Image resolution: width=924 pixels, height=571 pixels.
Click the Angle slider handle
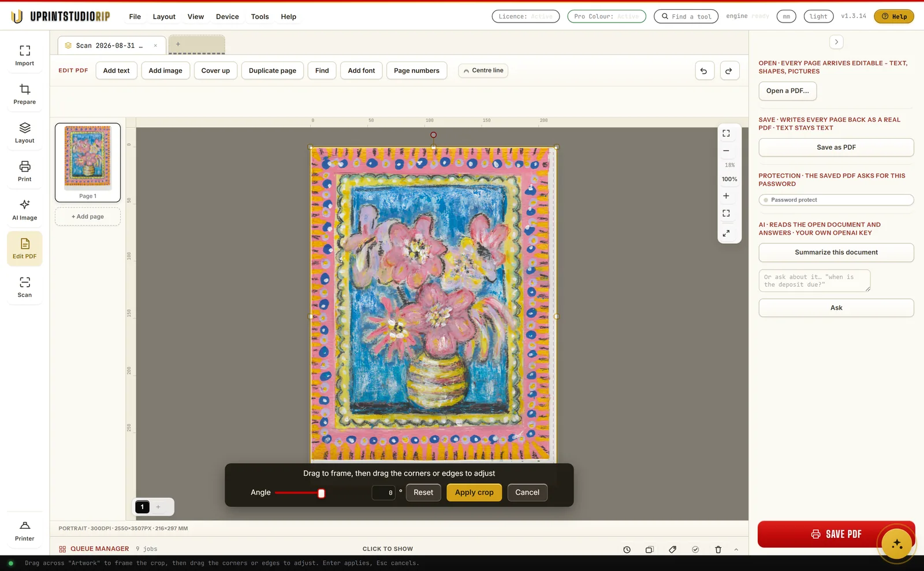coord(321,493)
